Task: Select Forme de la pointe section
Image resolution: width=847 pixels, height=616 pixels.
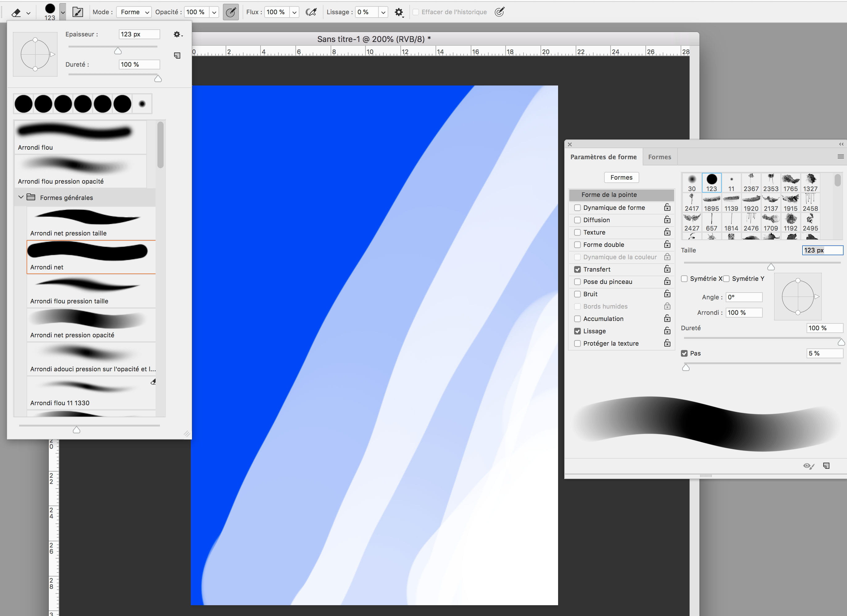Action: tap(621, 194)
